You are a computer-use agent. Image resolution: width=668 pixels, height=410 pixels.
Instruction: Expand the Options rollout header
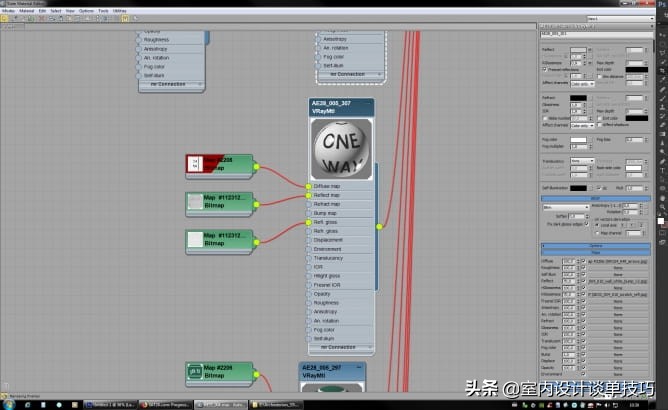[596, 246]
